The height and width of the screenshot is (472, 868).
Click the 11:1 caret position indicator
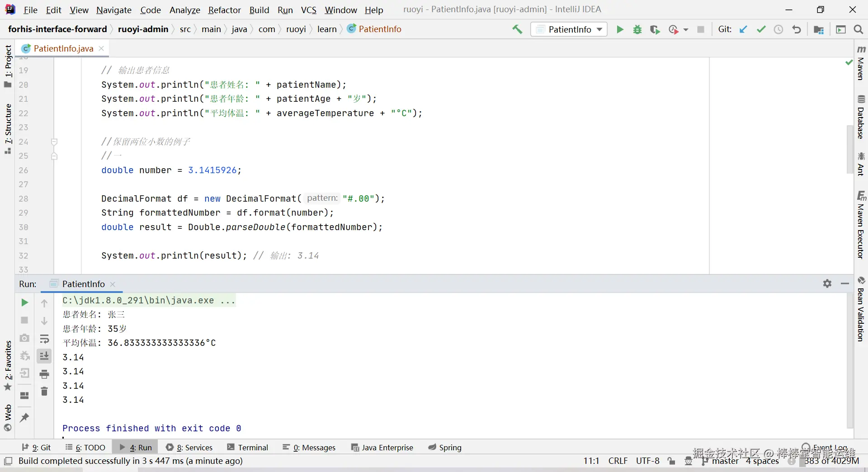[591, 461]
